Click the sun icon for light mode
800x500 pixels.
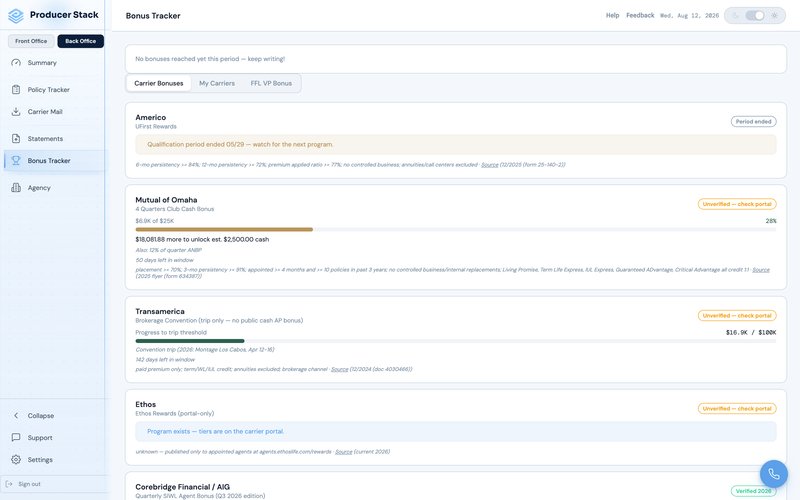pos(774,15)
